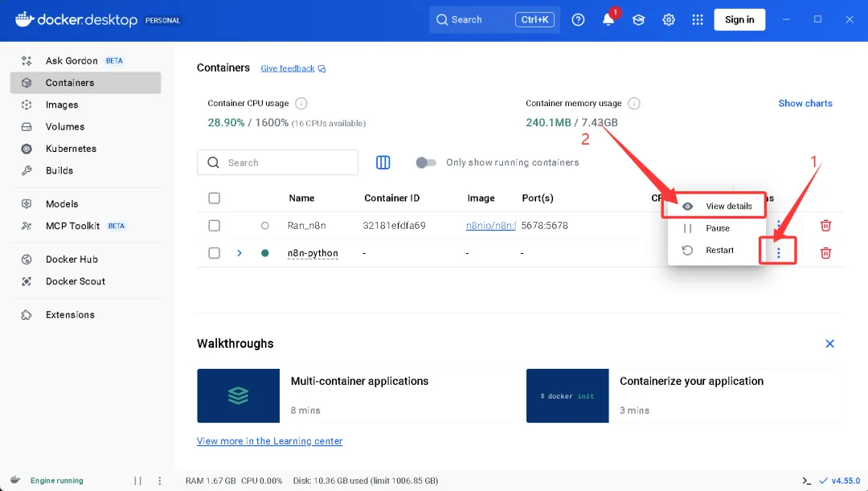Click View more in the Learning center

click(269, 441)
